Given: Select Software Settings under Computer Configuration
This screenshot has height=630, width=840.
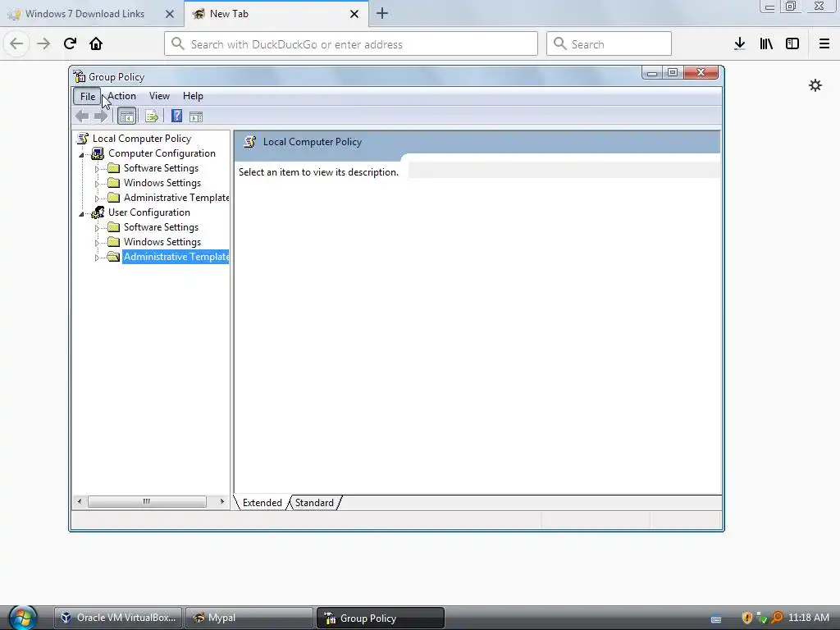Looking at the screenshot, I should (161, 168).
